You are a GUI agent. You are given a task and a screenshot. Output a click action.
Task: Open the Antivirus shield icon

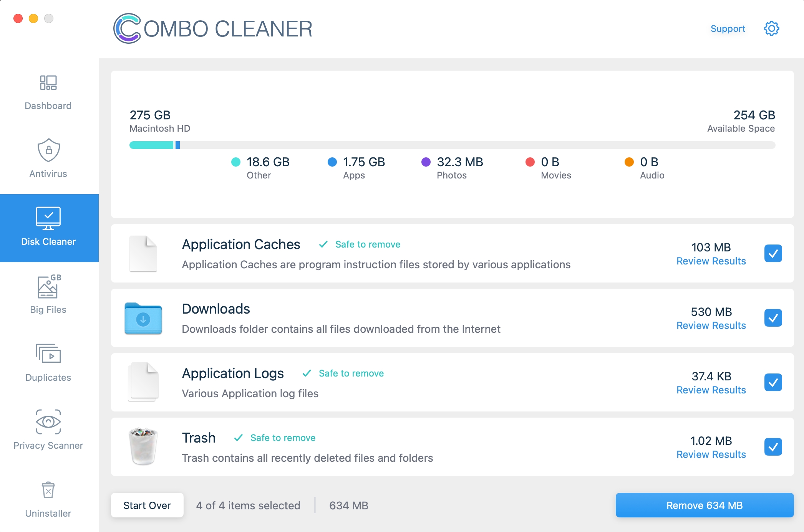(48, 150)
